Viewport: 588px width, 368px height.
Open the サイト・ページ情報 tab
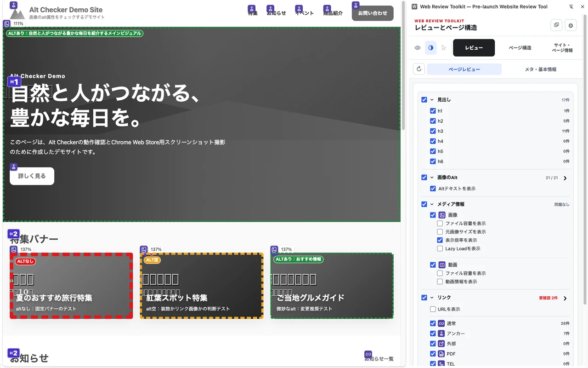pos(562,48)
